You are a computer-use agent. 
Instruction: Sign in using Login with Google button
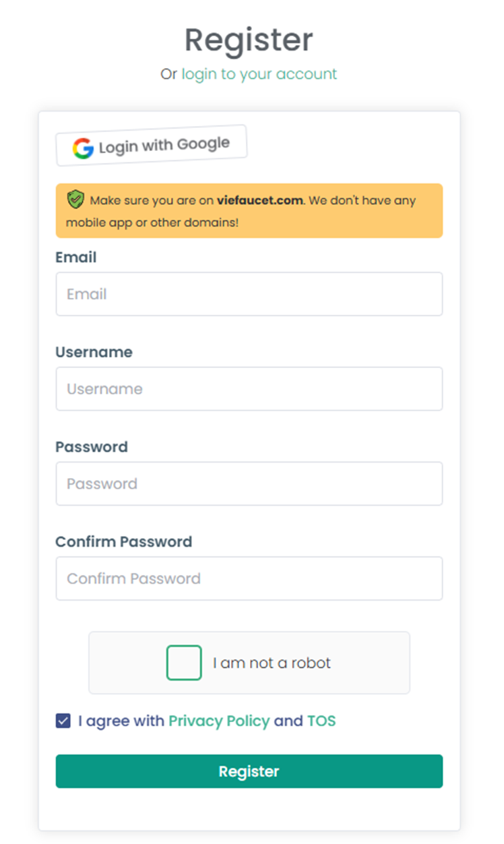tap(152, 145)
